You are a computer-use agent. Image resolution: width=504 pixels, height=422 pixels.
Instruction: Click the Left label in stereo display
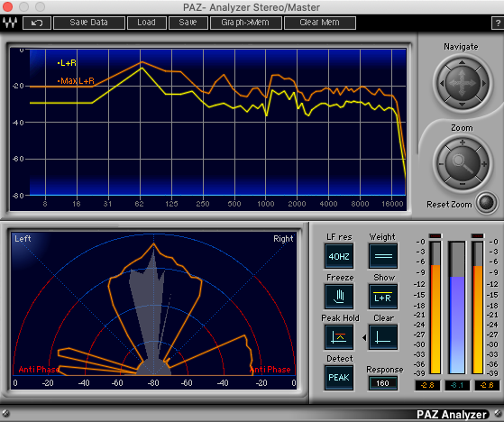23,238
